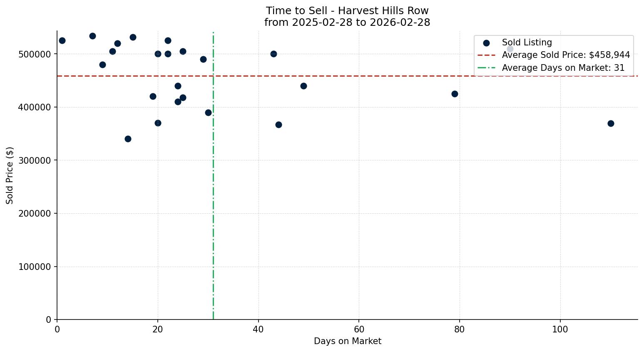644x352 pixels.
Task: Select the $500,000 point at 43 days
Action: click(274, 54)
